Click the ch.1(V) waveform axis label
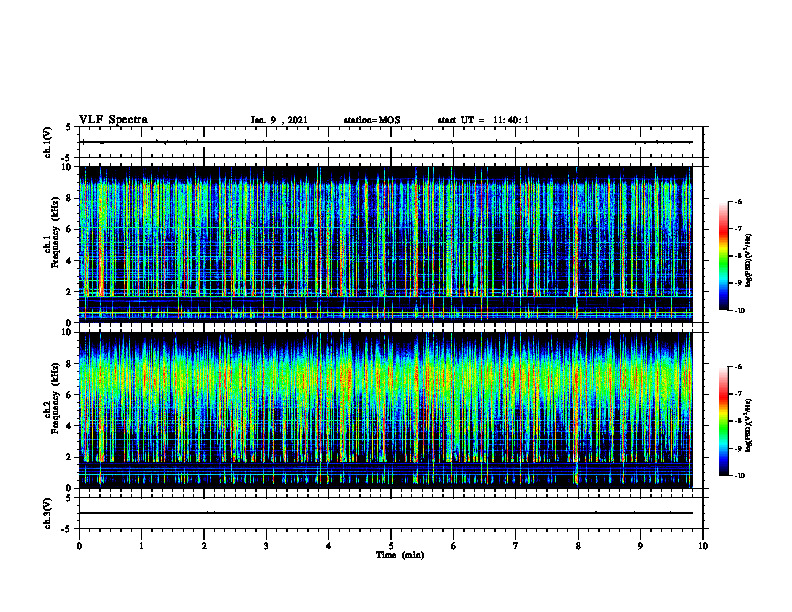The width and height of the screenshot is (792, 612). [47, 142]
